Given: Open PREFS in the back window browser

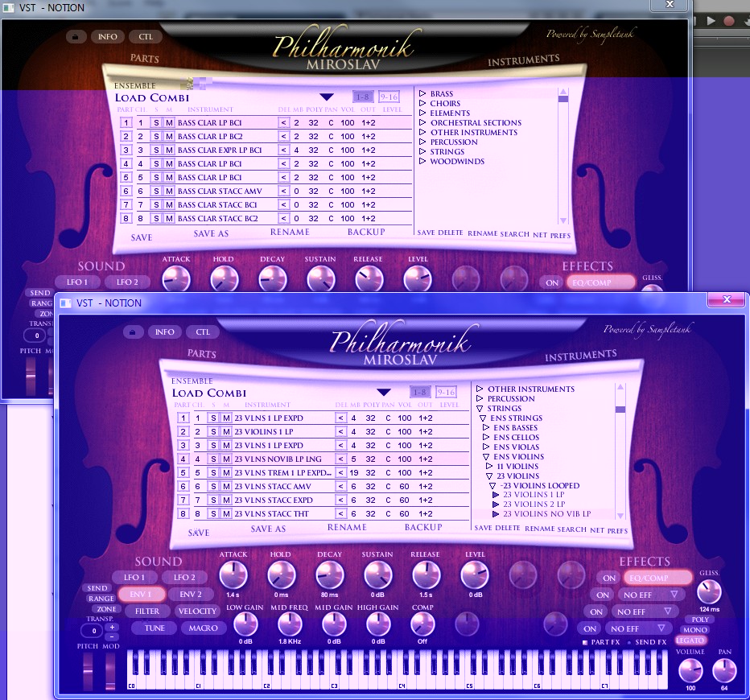Looking at the screenshot, I should point(560,235).
